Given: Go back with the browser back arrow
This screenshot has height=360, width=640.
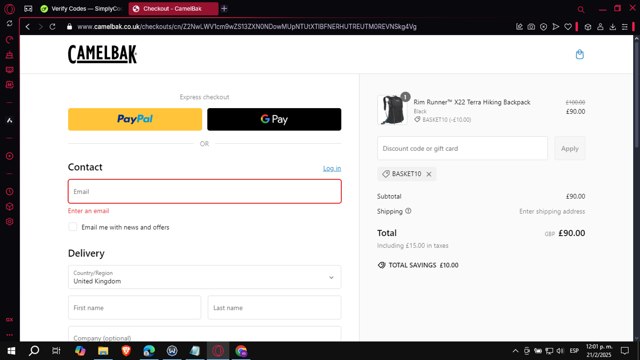Looking at the screenshot, I should point(28,27).
